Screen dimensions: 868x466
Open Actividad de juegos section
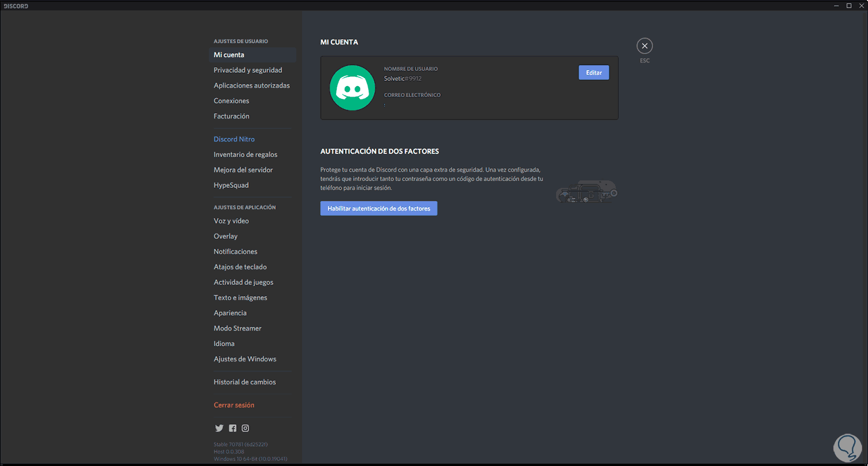point(252,282)
